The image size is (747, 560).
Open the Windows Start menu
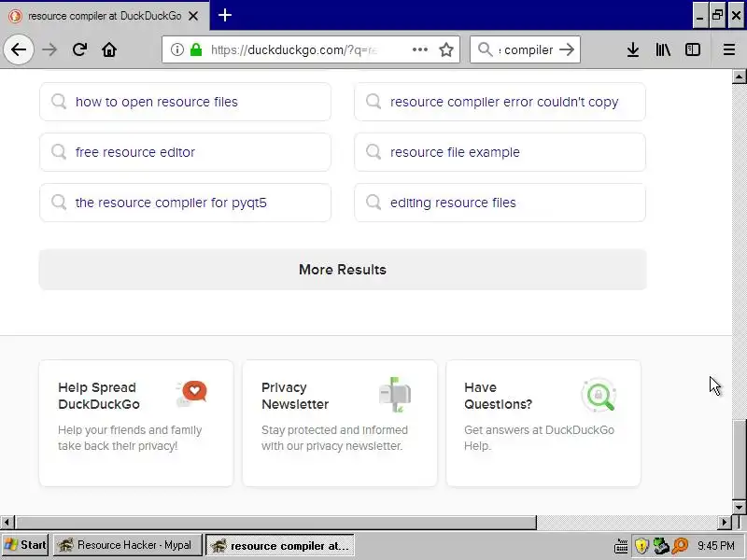click(x=25, y=545)
